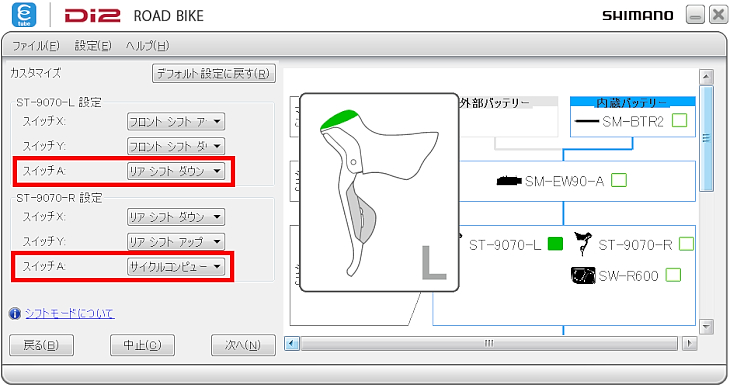Viewport: 730px width, 388px height.
Task: Click the Di2 logo in header
Action: point(93,16)
